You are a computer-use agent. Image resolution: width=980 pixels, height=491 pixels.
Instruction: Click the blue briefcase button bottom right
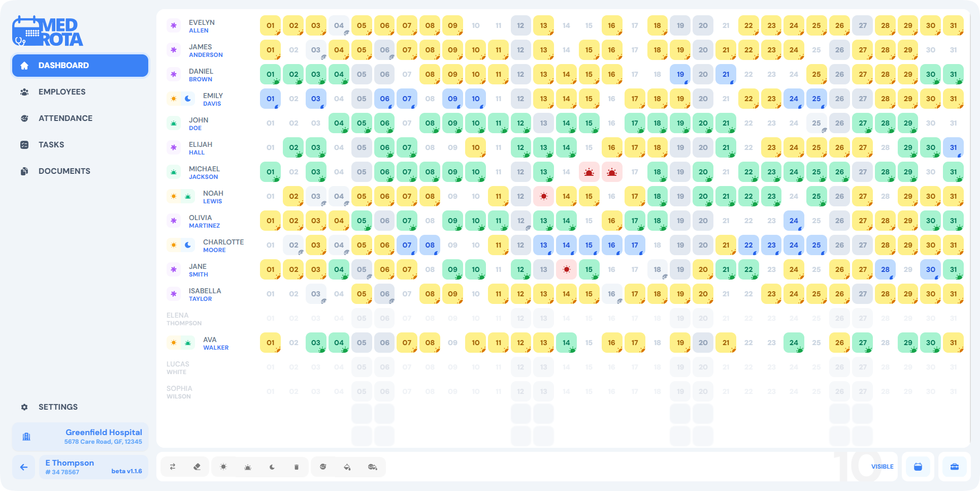[955, 467]
